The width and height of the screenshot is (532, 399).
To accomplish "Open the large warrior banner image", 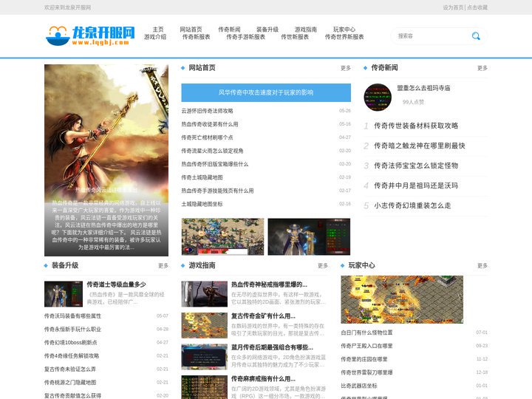I will (x=106, y=160).
